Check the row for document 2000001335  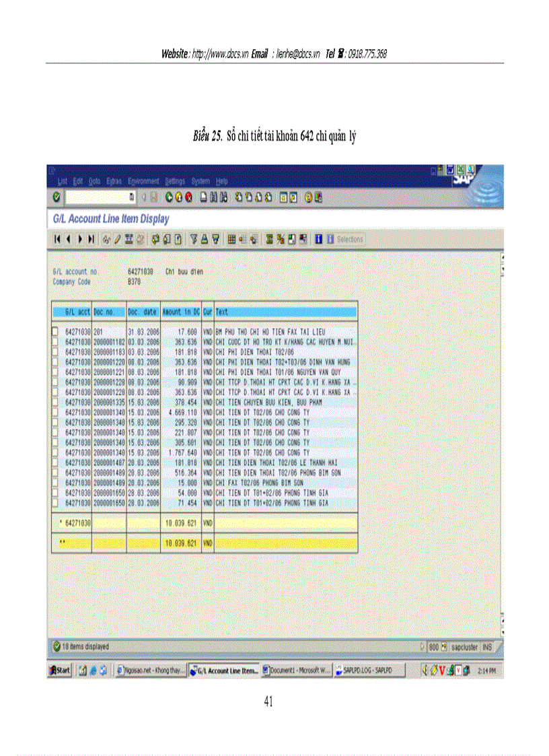tap(54, 401)
